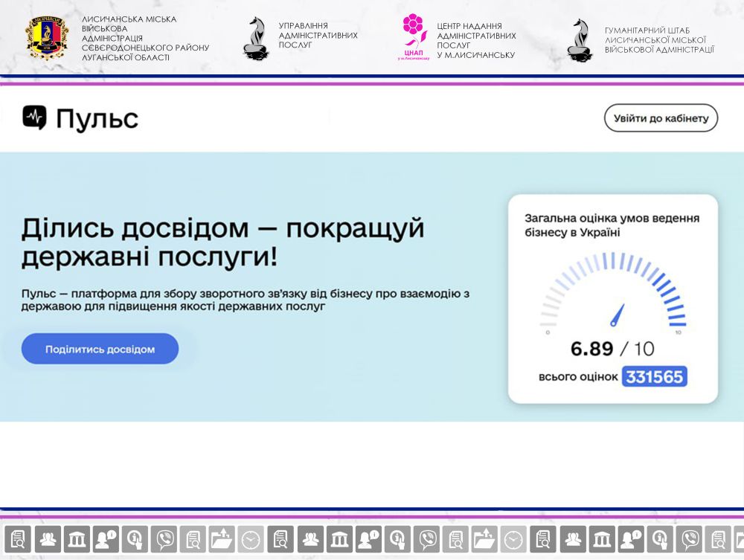Open Лисичанська міська військова адміністрація header text
Viewport: 744px width, 560px height.
144,38
